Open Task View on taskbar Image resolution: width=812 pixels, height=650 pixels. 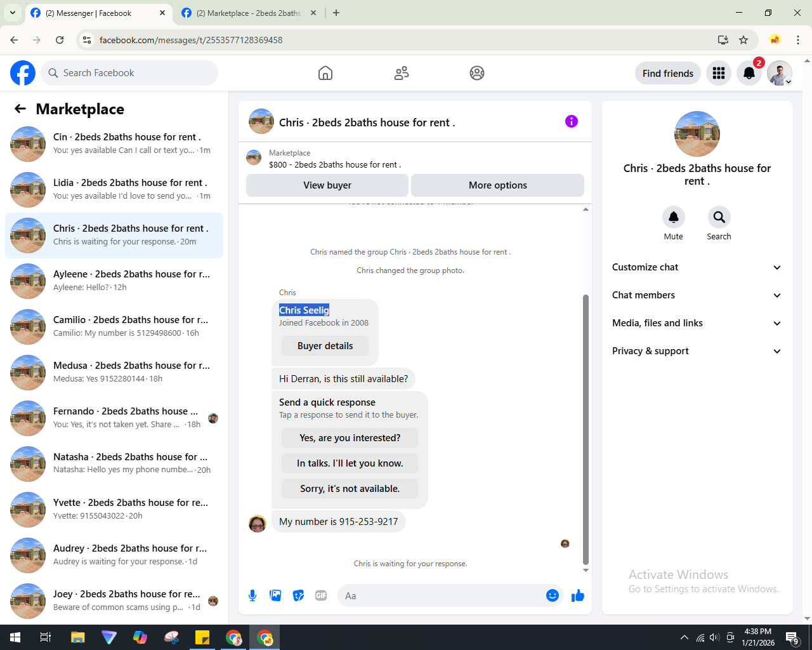point(46,637)
